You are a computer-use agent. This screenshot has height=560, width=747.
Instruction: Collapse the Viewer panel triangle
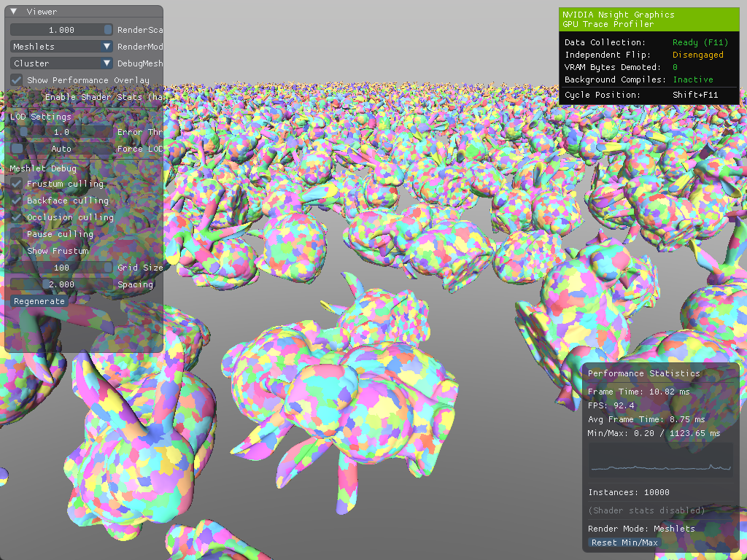coord(15,12)
